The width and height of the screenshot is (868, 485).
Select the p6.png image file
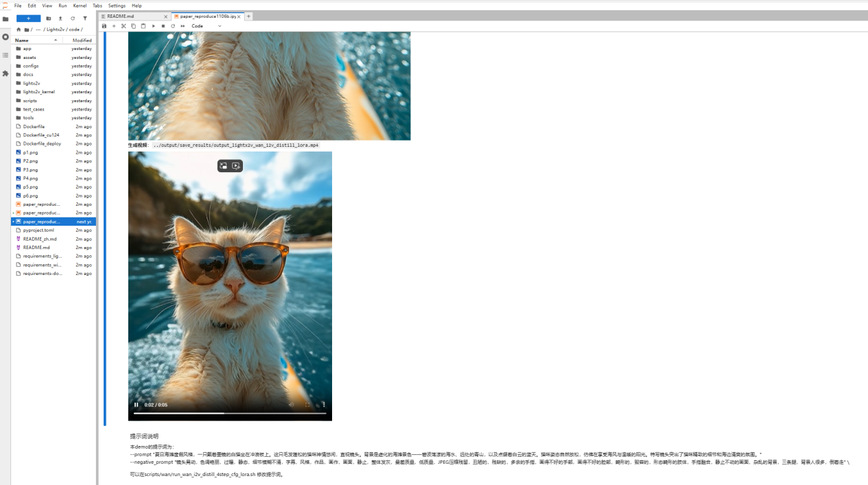point(54,196)
